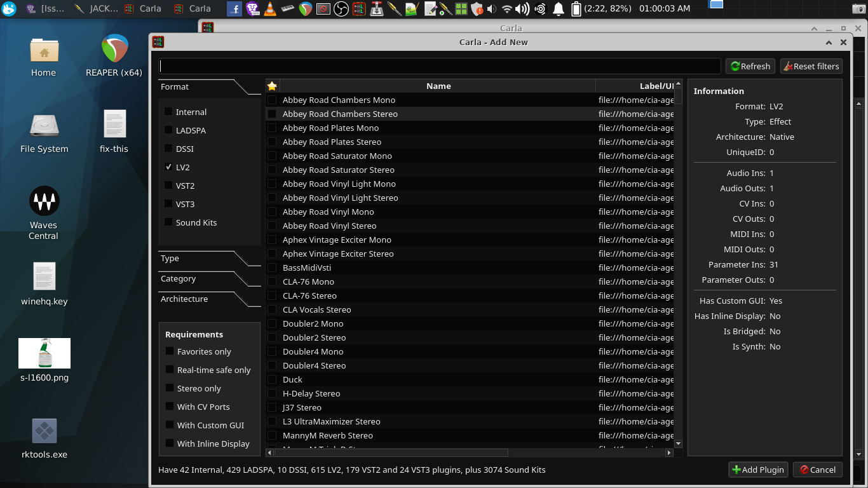Open the green four-square grid panel icon
868x488 pixels.
(461, 9)
